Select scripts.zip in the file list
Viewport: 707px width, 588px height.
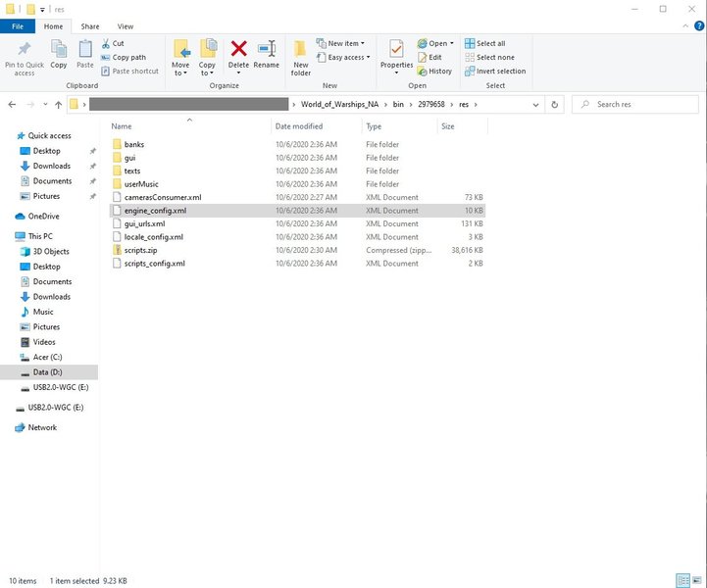[140, 250]
